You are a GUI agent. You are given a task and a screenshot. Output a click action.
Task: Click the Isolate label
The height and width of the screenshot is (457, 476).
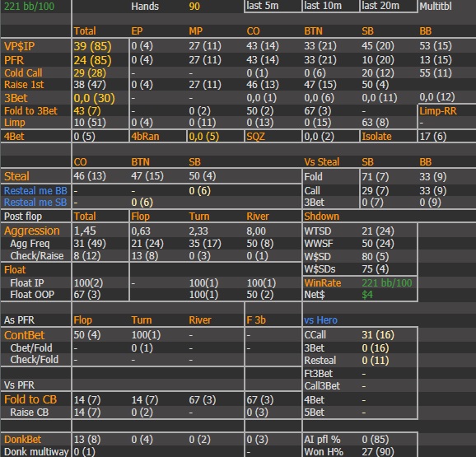(376, 136)
